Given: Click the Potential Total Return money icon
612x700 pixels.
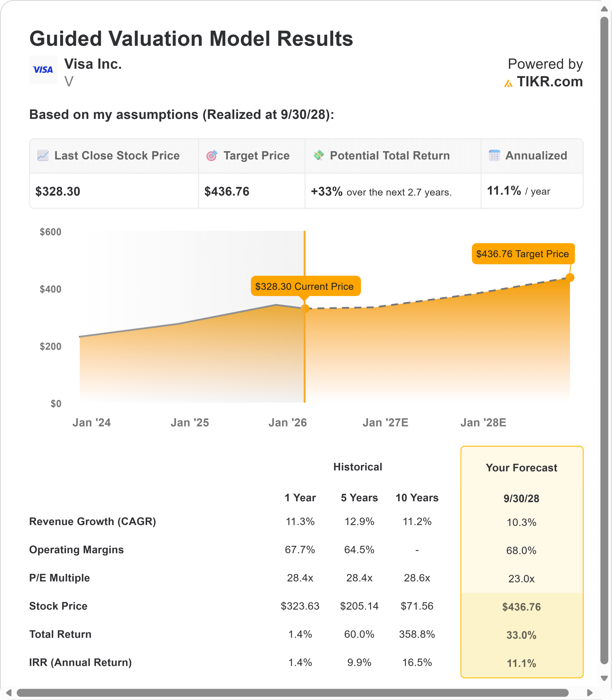Looking at the screenshot, I should point(319,155).
